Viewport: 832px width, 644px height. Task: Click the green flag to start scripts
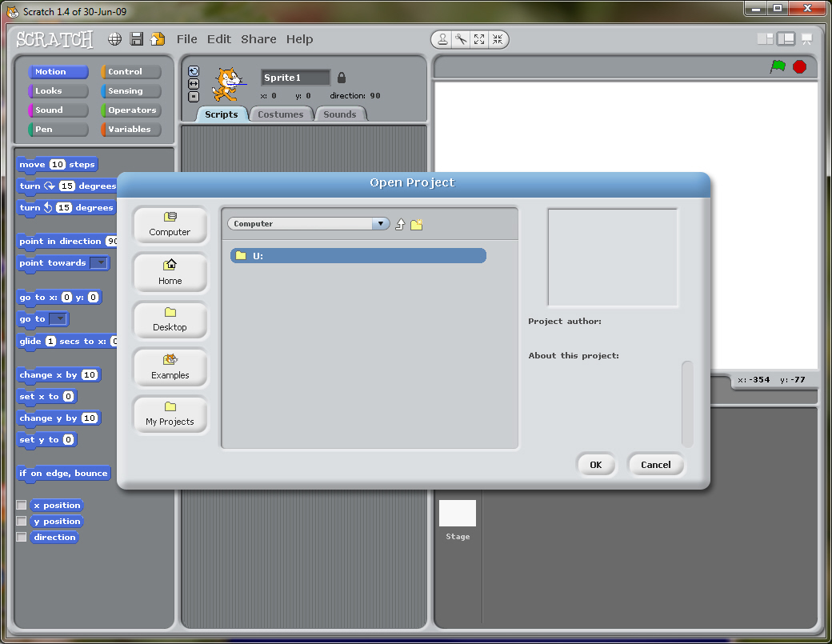coord(778,67)
